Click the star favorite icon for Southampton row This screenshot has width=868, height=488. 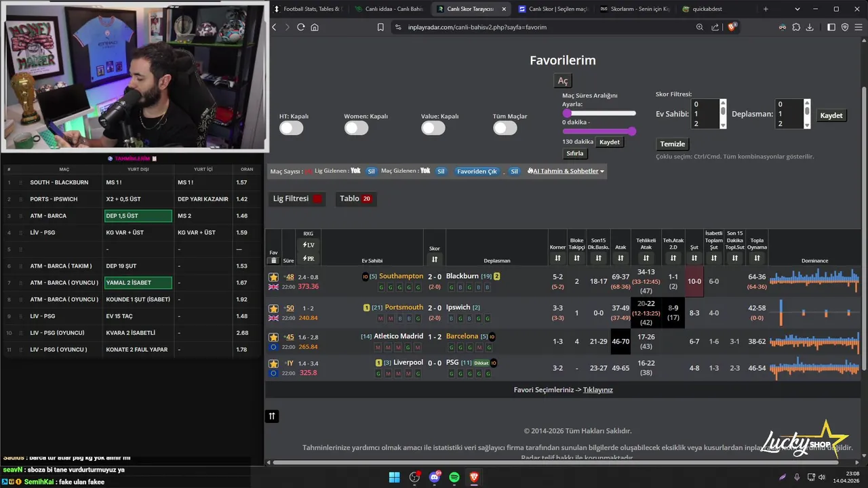273,277
